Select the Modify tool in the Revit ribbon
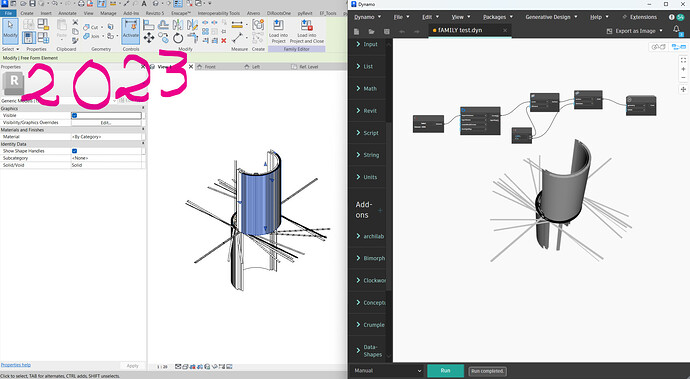The width and height of the screenshot is (690, 379). tap(10, 30)
